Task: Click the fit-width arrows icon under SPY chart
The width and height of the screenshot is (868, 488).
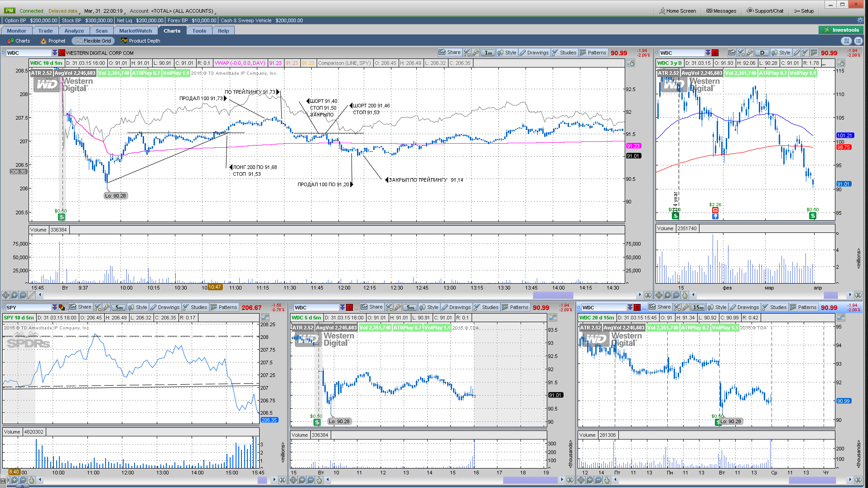Action: click(282, 480)
